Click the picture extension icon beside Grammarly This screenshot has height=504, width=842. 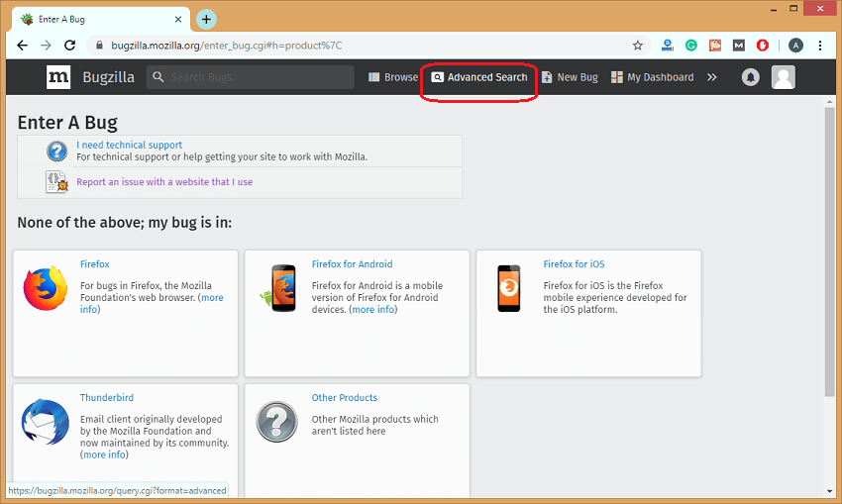click(715, 46)
